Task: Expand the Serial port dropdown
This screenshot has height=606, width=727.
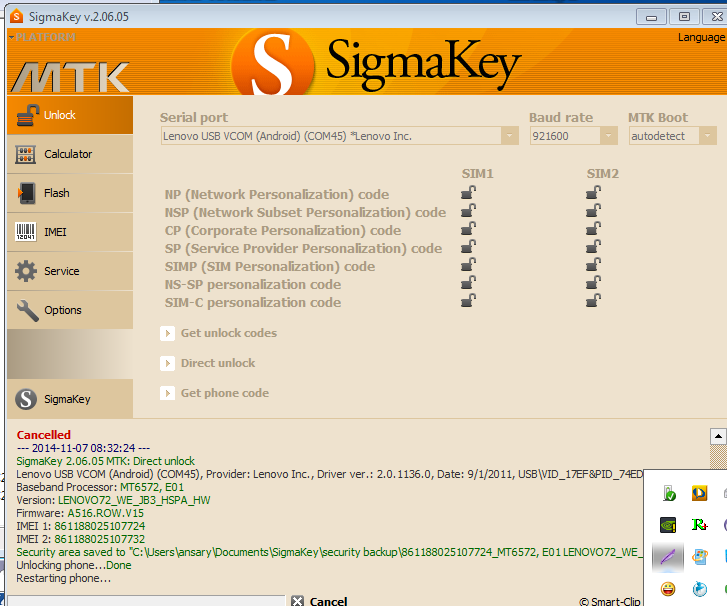Action: tap(510, 136)
